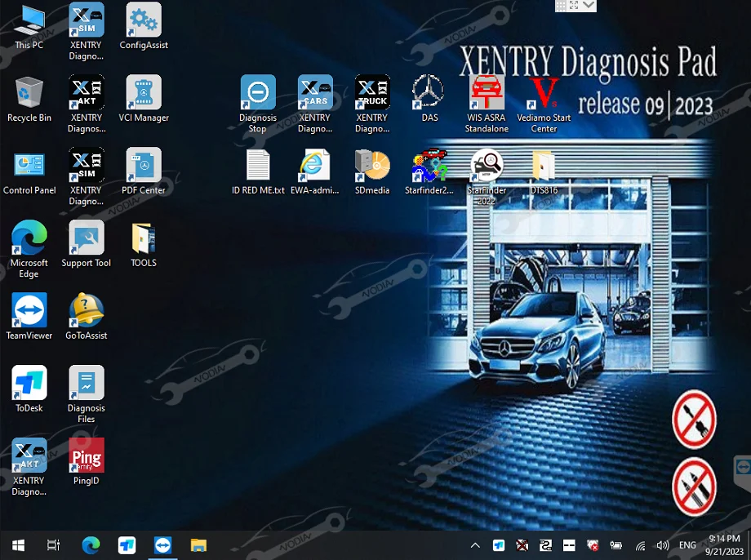
Task: Open the Recycle Bin icon
Action: pyautogui.click(x=29, y=99)
